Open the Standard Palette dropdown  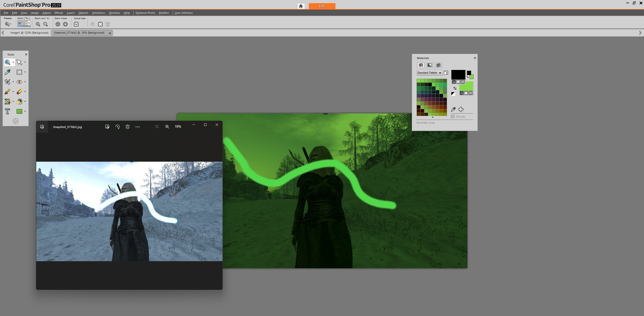pyautogui.click(x=440, y=73)
